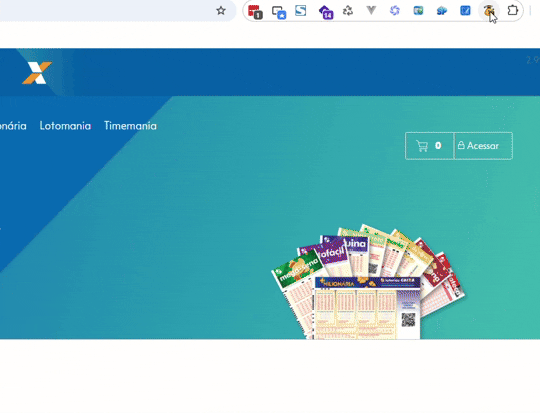
Task: Open the blue SP extension icon
Action: 442,11
